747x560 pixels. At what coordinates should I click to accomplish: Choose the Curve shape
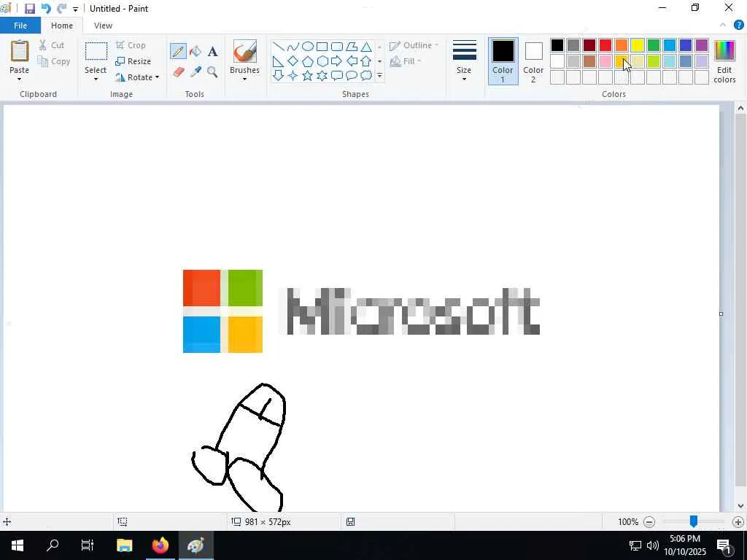click(x=293, y=47)
